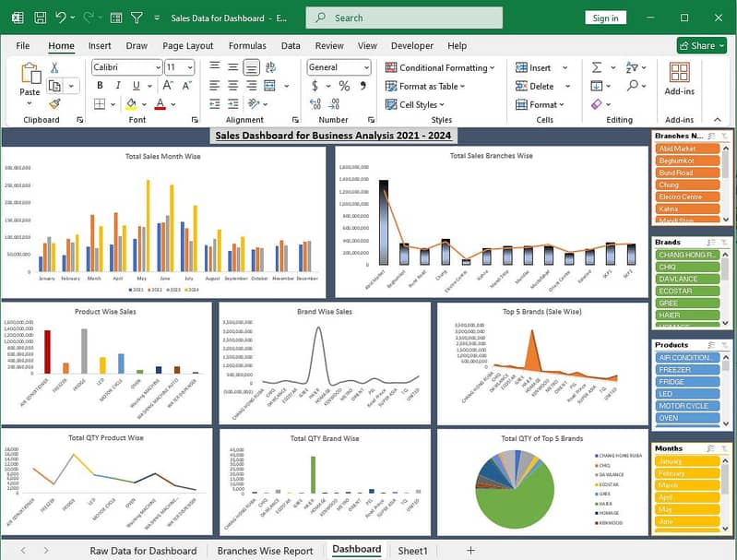This screenshot has height=560, width=737.
Task: Click the Wrap Text icon
Action: [270, 67]
